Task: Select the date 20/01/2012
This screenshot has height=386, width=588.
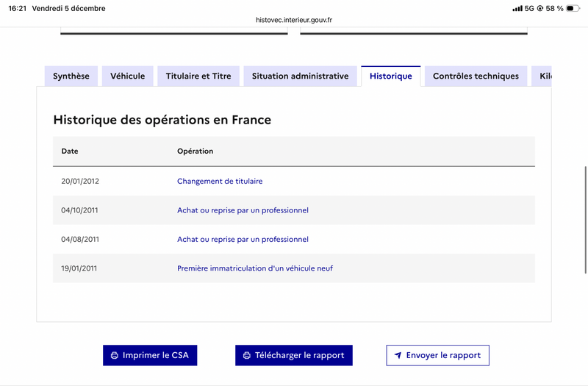Action: point(80,181)
